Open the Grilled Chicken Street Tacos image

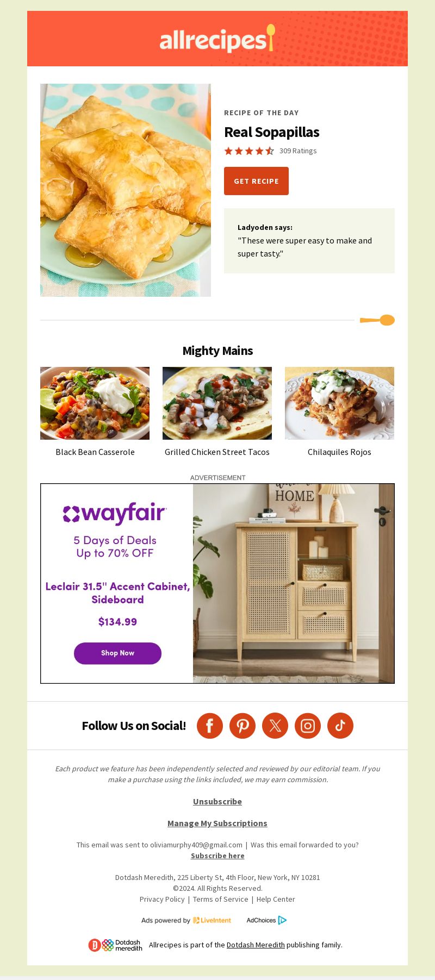click(217, 403)
